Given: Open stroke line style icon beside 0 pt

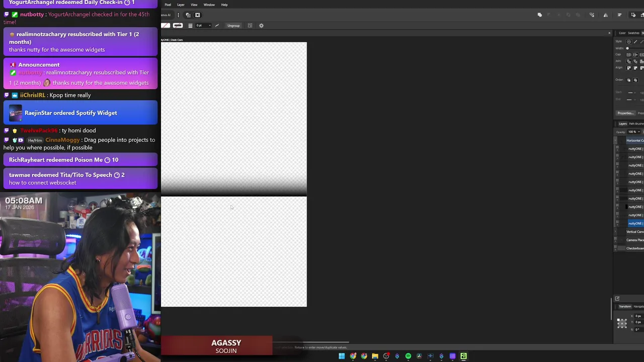Looking at the screenshot, I should pyautogui.click(x=190, y=25).
